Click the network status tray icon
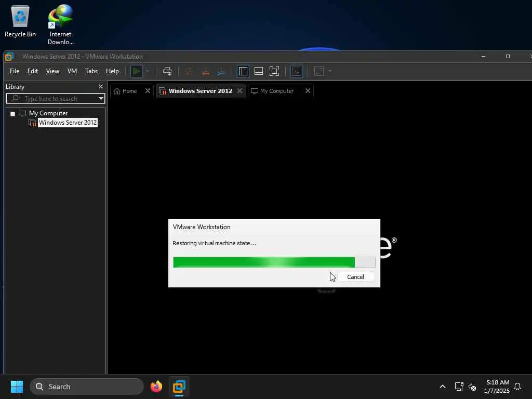This screenshot has width=532, height=399. (x=459, y=387)
